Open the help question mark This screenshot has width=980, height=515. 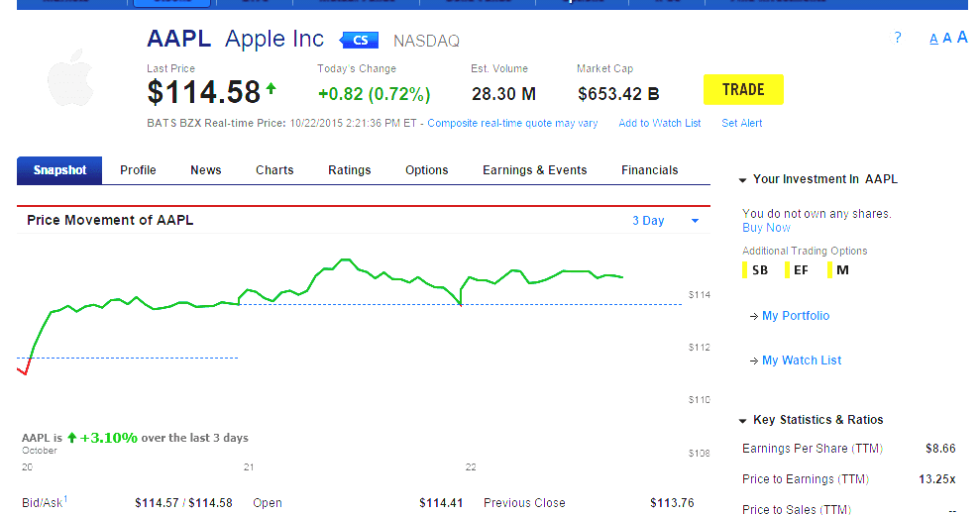coord(898,38)
